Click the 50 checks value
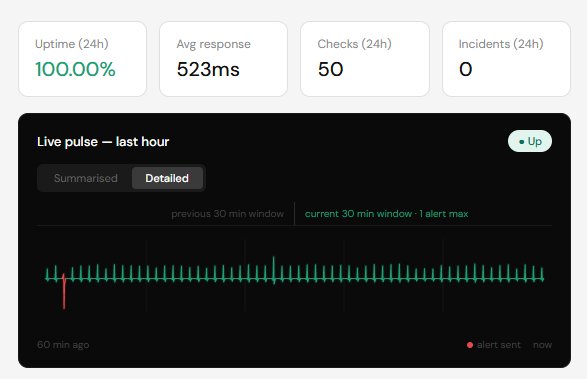This screenshot has height=379, width=587. tap(331, 69)
